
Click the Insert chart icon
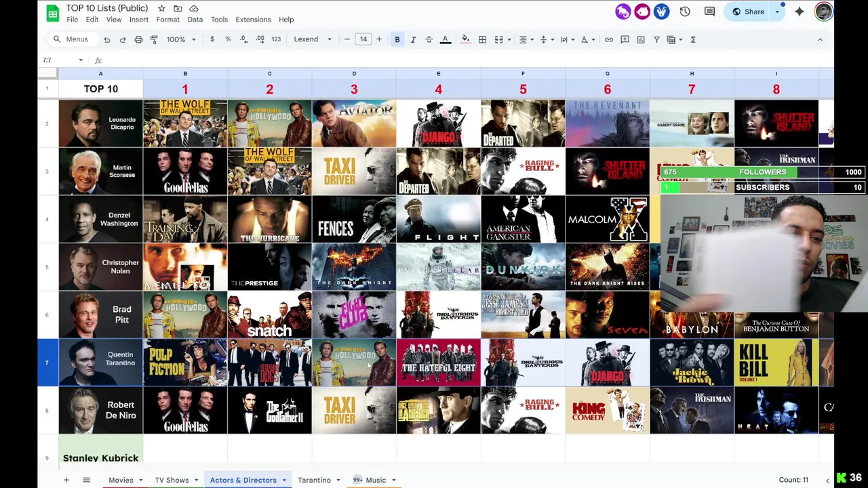(641, 39)
